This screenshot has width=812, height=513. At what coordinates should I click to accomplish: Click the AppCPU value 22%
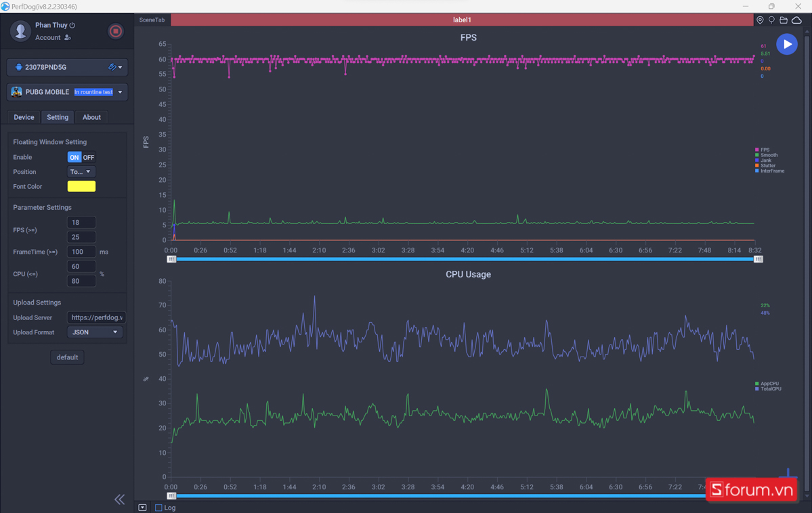[765, 305]
